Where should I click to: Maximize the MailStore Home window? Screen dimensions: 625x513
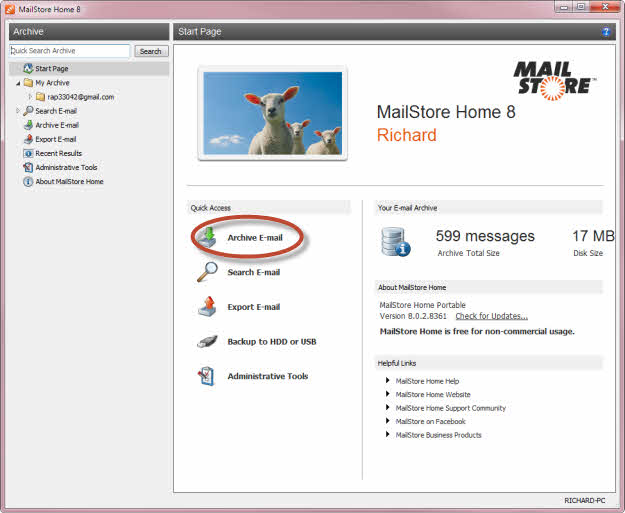[x=581, y=7]
